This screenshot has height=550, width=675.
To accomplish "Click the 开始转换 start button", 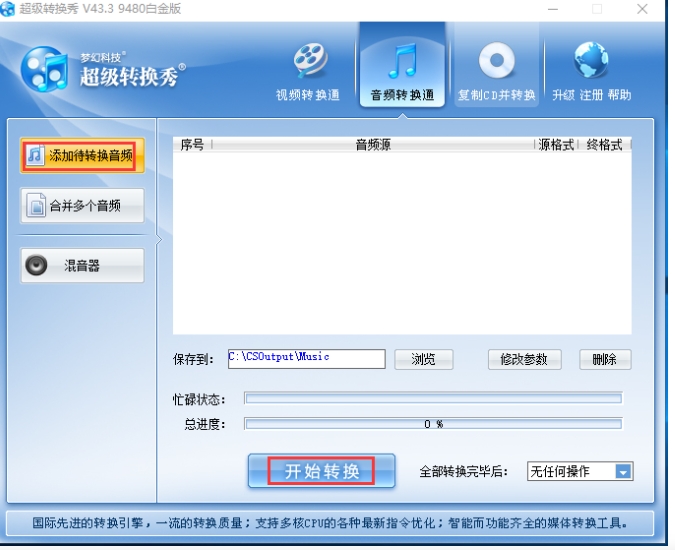I will [322, 471].
